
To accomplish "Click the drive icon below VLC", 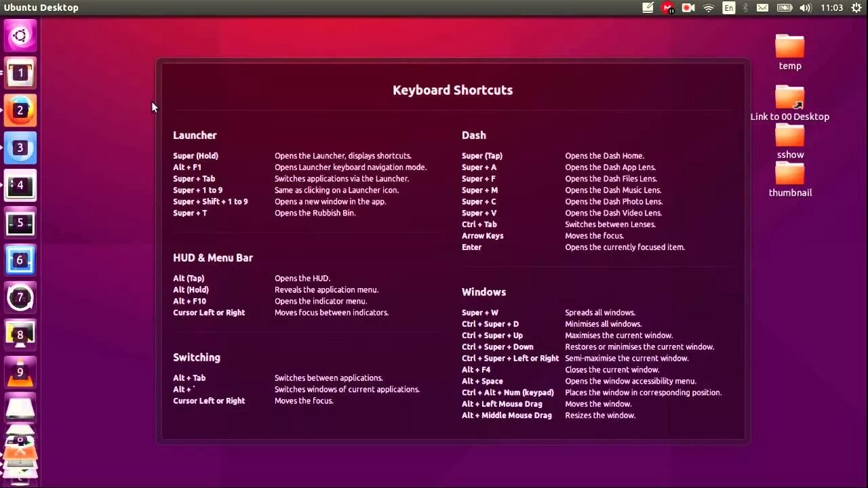I will [20, 408].
